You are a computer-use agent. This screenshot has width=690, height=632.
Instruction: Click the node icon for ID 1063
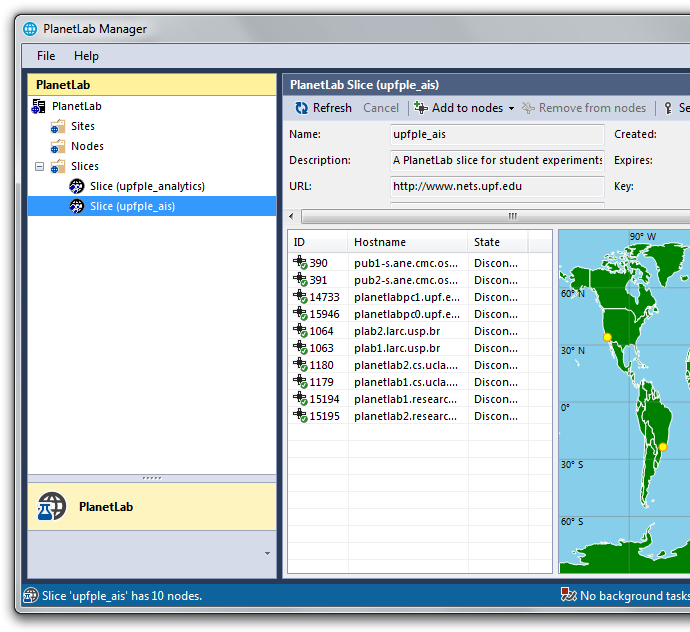tap(300, 348)
